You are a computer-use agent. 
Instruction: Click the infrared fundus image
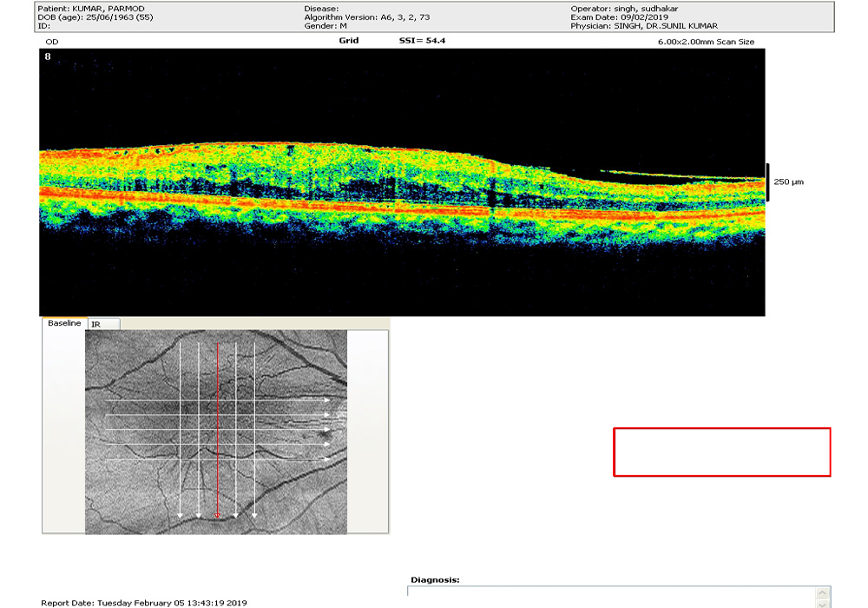[x=216, y=432]
